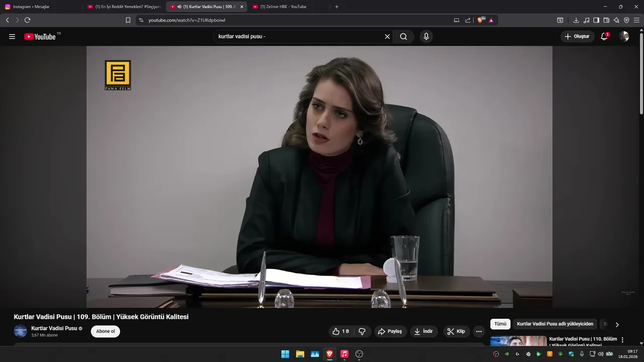Viewport: 644px width, 362px height.
Task: Toggle the browser sidebar panel
Action: click(x=596, y=20)
